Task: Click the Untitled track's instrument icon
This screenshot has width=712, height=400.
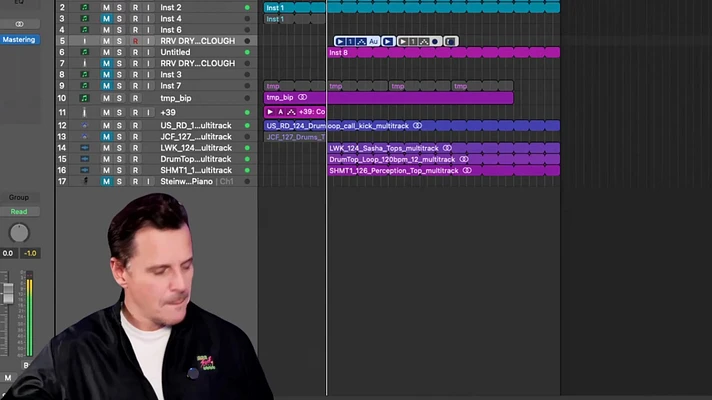Action: (84, 52)
